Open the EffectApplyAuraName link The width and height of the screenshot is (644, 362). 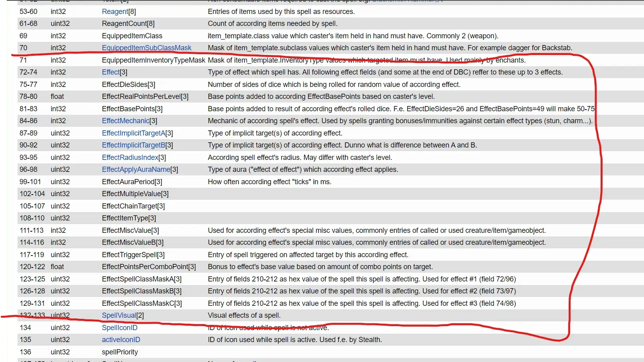pyautogui.click(x=136, y=169)
